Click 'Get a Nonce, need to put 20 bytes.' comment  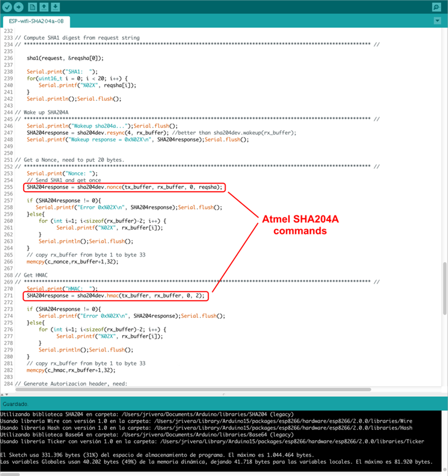(x=70, y=160)
